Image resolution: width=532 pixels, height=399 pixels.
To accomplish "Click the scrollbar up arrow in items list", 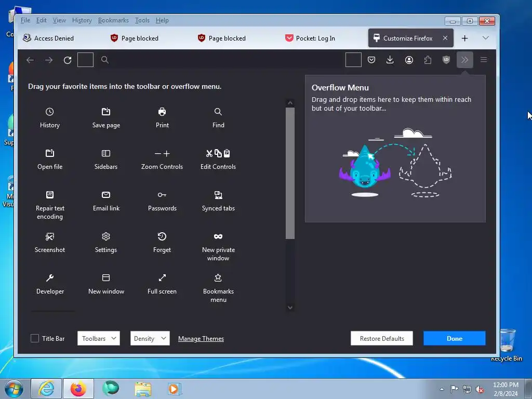I will pos(290,102).
